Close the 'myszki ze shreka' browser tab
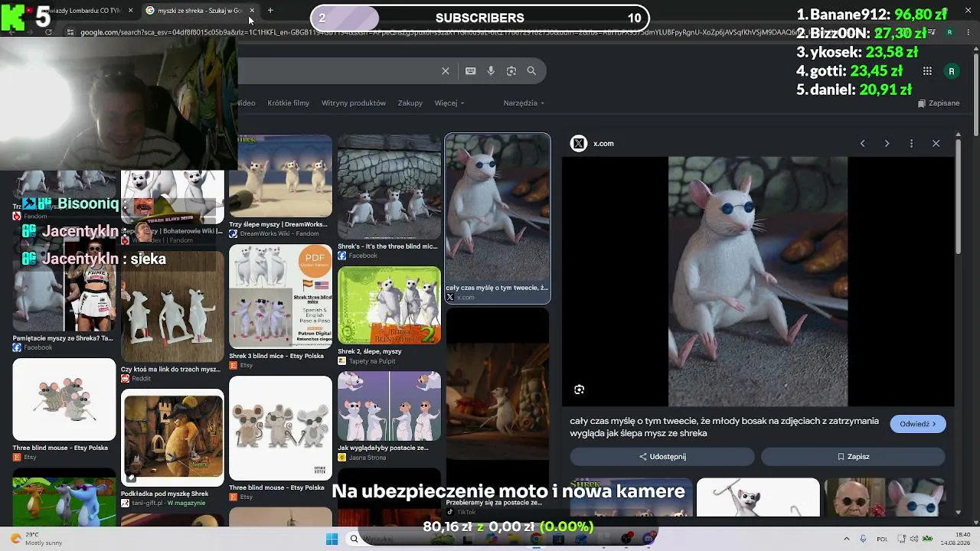Viewport: 980px width, 551px height. (252, 11)
